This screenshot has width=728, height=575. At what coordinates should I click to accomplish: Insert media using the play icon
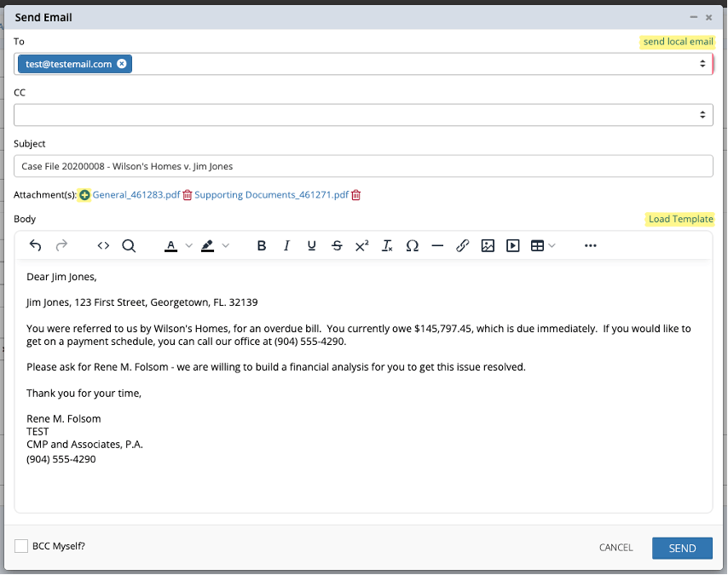tap(512, 245)
